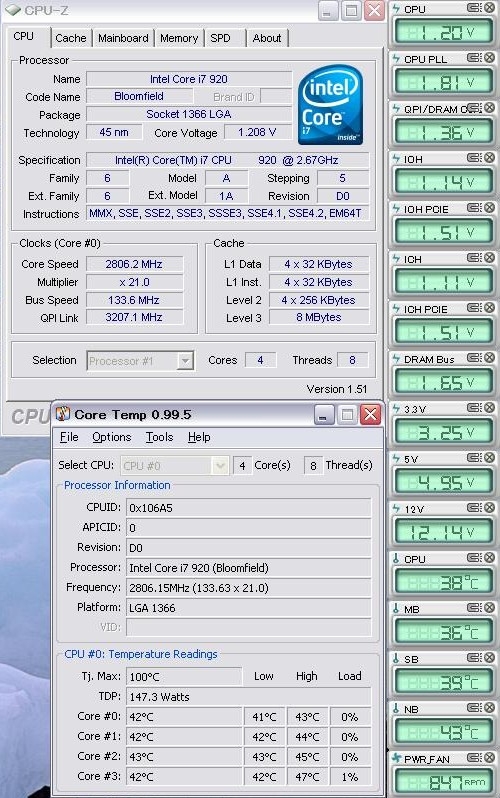Click the Core #2 temperature '43°C'
This screenshot has height=798, width=500.
184,757
